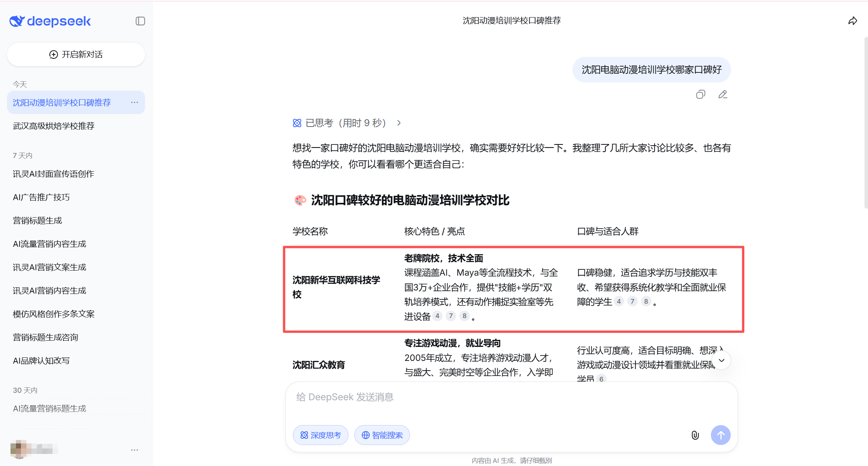Open citation 4 in the 核心特色 column

click(x=437, y=316)
